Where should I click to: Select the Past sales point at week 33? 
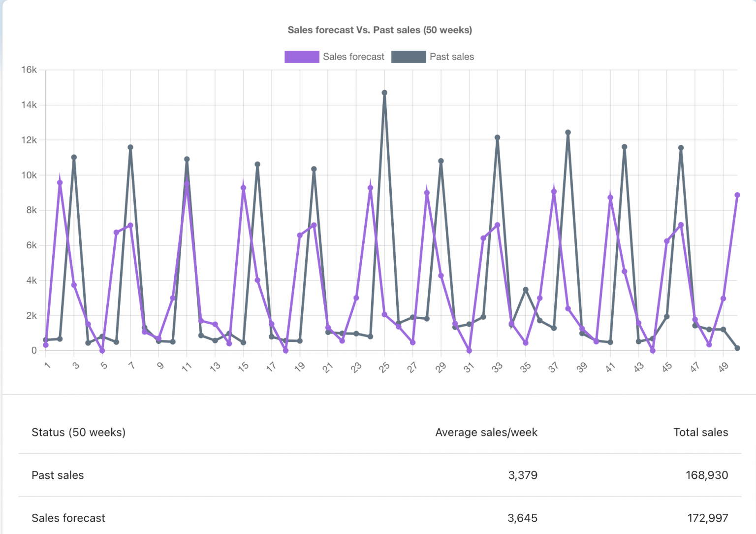tap(497, 138)
